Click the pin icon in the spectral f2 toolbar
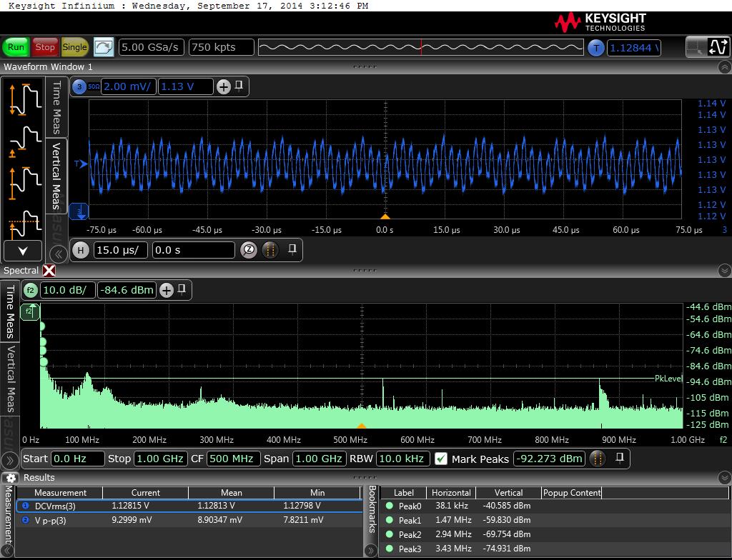732x560 pixels. click(x=182, y=289)
